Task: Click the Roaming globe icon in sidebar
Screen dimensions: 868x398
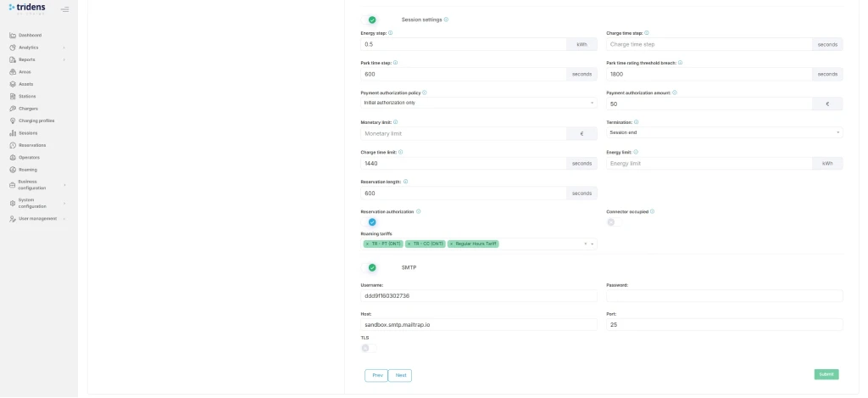Action: [x=13, y=170]
